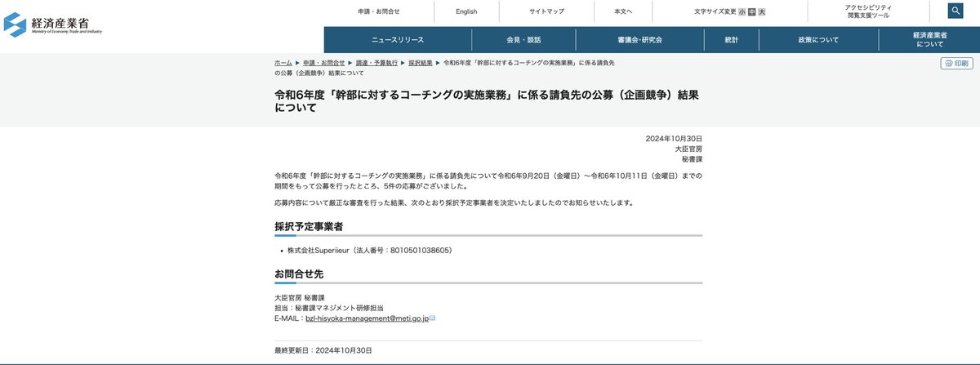Open サイトマップ link
This screenshot has height=365, width=980.
pyautogui.click(x=546, y=11)
